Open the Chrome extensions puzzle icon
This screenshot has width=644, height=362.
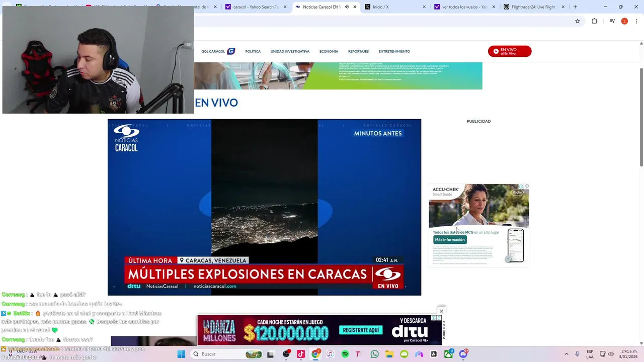coord(594,21)
